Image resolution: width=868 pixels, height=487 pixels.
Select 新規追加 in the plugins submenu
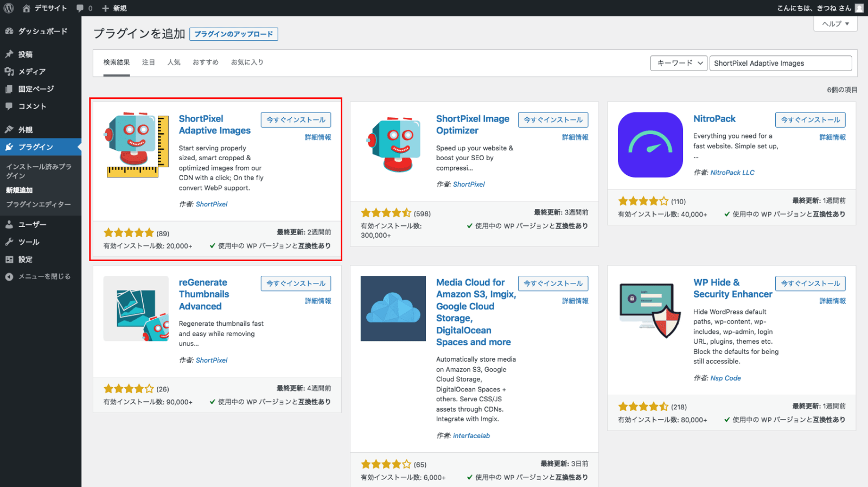(20, 191)
